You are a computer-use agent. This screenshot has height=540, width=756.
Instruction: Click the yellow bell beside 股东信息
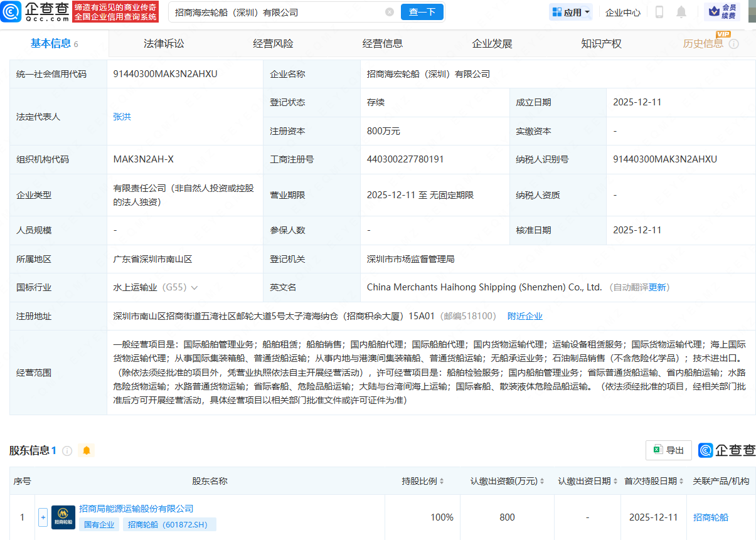[x=87, y=450]
